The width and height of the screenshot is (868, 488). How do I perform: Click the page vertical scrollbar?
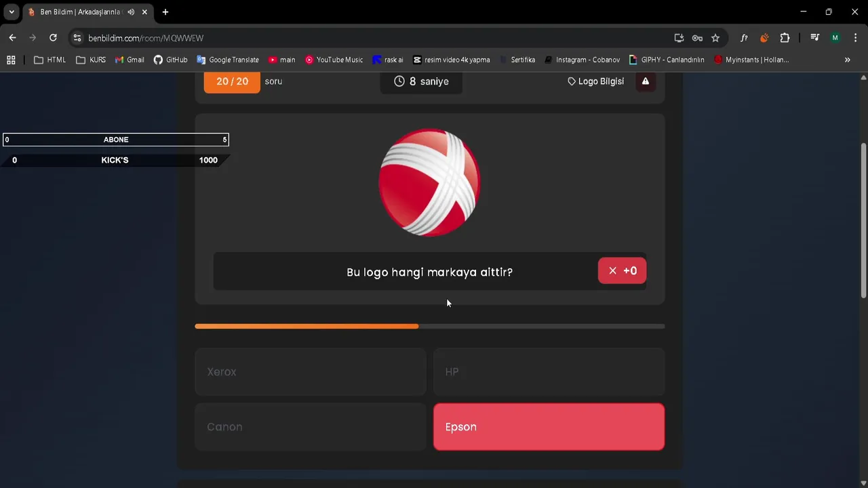click(x=863, y=220)
